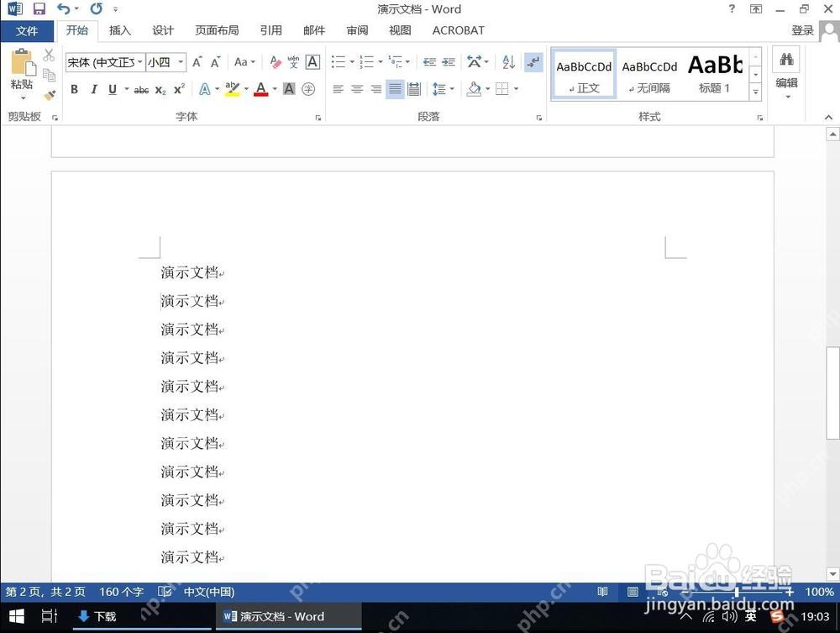Toggle show paragraph marks button
840x633 pixels.
(x=533, y=62)
